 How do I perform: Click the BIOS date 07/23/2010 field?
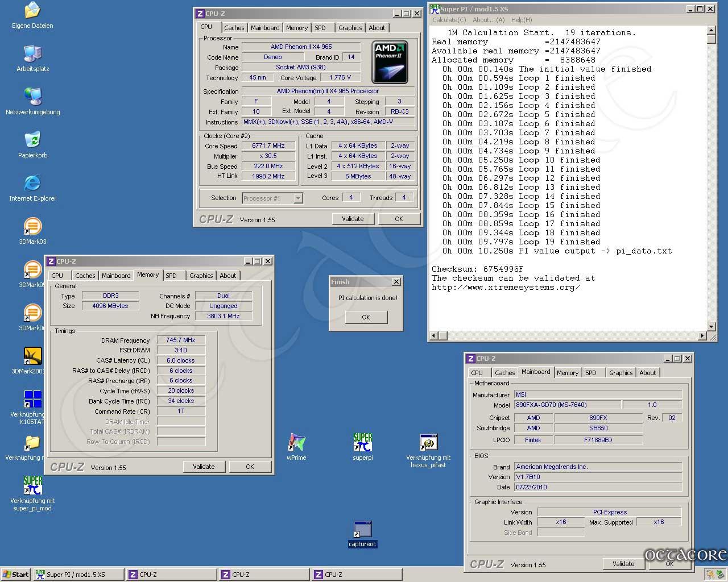coord(598,487)
